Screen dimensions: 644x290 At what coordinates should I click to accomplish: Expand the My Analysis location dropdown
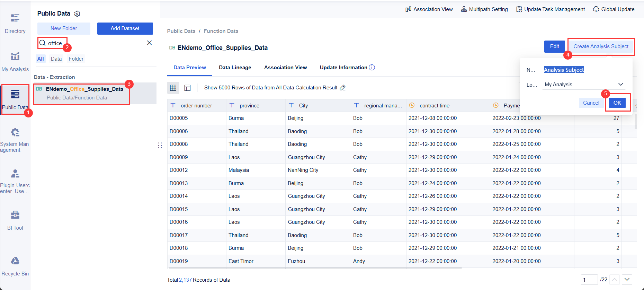coord(621,85)
